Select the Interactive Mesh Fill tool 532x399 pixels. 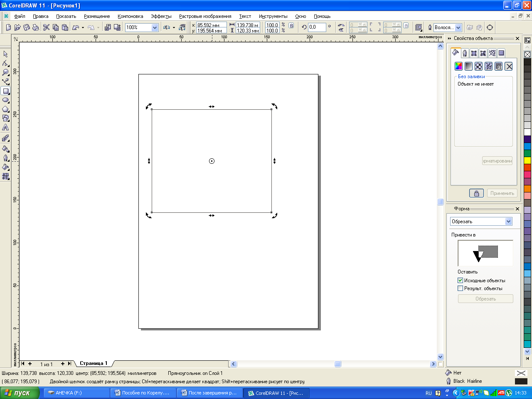(5, 176)
